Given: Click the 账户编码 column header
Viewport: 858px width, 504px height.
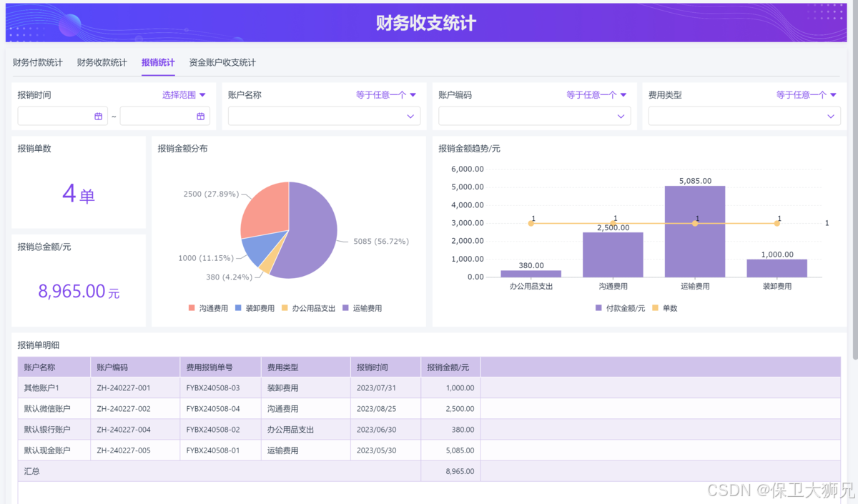Looking at the screenshot, I should [x=136, y=367].
